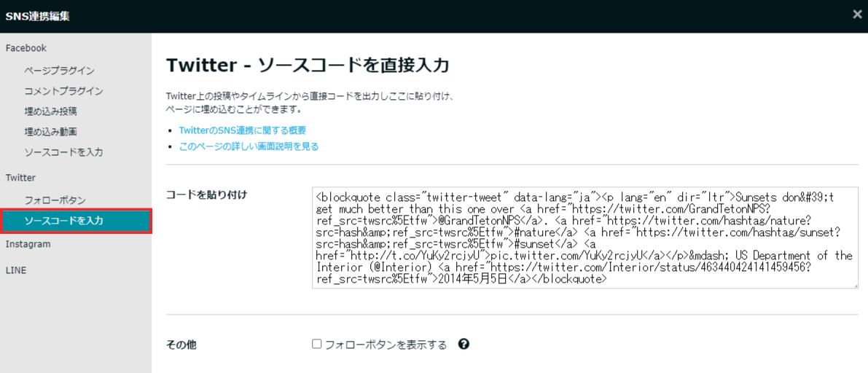Click その他 label
The height and width of the screenshot is (373, 868).
click(181, 345)
